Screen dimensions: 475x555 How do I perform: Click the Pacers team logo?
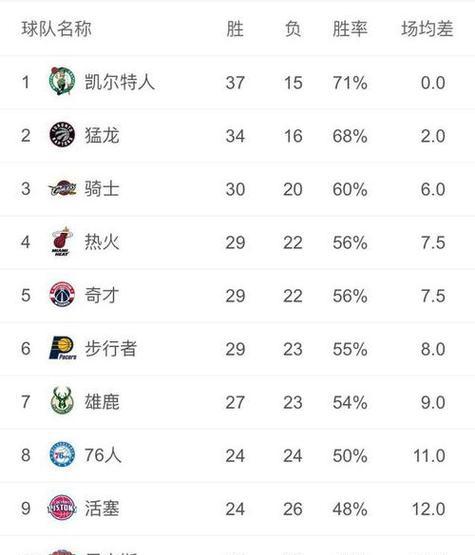point(62,348)
